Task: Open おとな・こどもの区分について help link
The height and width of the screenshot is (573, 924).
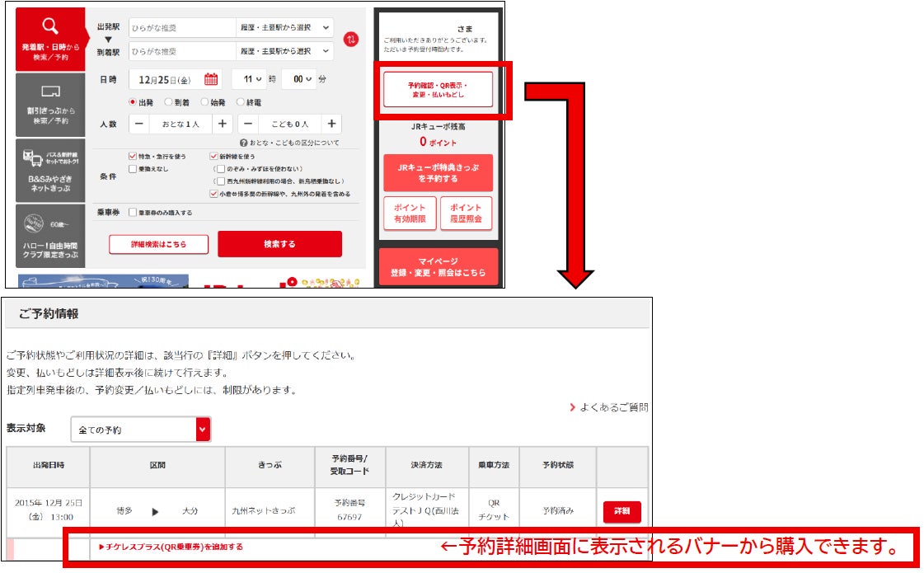Action: [289, 143]
